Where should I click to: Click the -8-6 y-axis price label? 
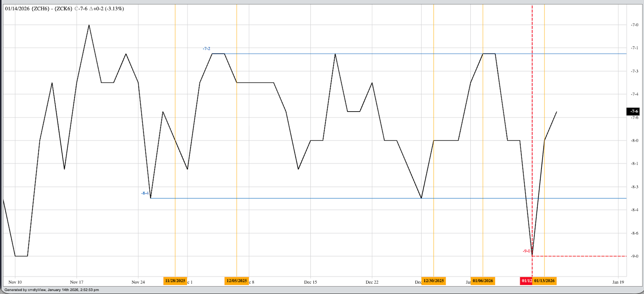634,233
